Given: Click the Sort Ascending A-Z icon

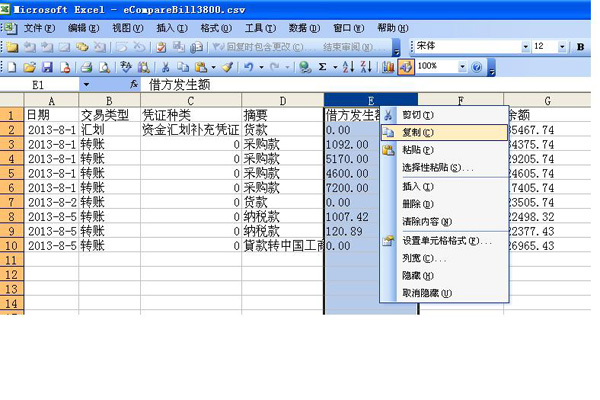Looking at the screenshot, I should [348, 67].
